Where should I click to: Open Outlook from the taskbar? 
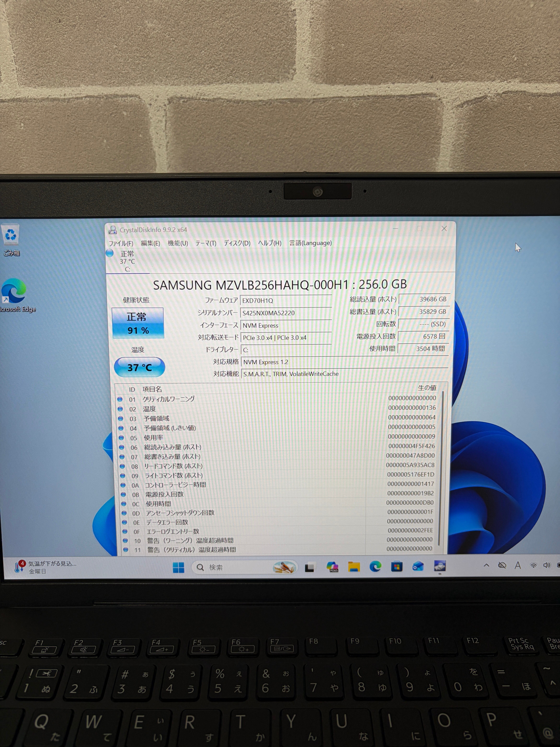(x=418, y=566)
